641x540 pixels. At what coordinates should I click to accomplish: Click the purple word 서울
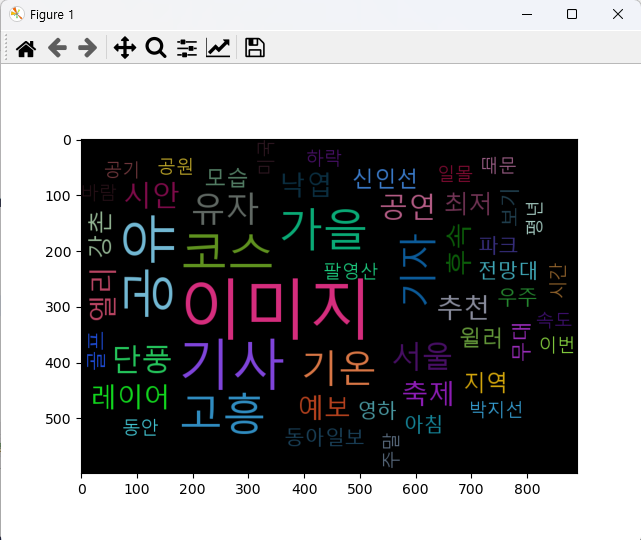click(423, 356)
